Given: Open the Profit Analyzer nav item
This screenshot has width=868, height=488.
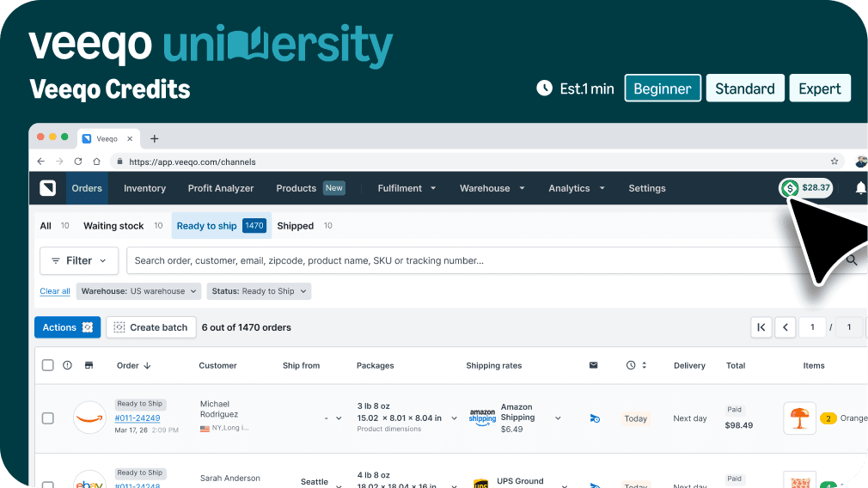Looking at the screenshot, I should 221,188.
